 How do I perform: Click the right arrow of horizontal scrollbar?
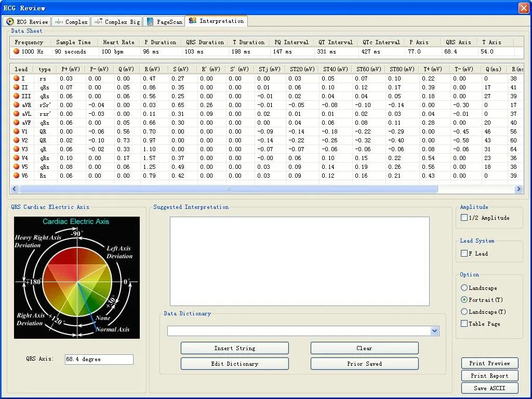pyautogui.click(x=518, y=189)
